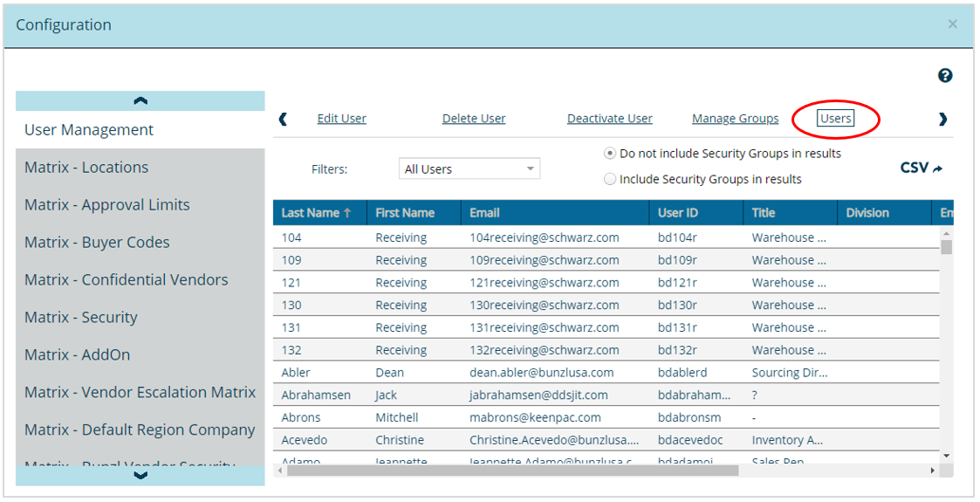This screenshot has height=502, width=980.
Task: Open Matrix - AddOn section
Action: (x=140, y=355)
